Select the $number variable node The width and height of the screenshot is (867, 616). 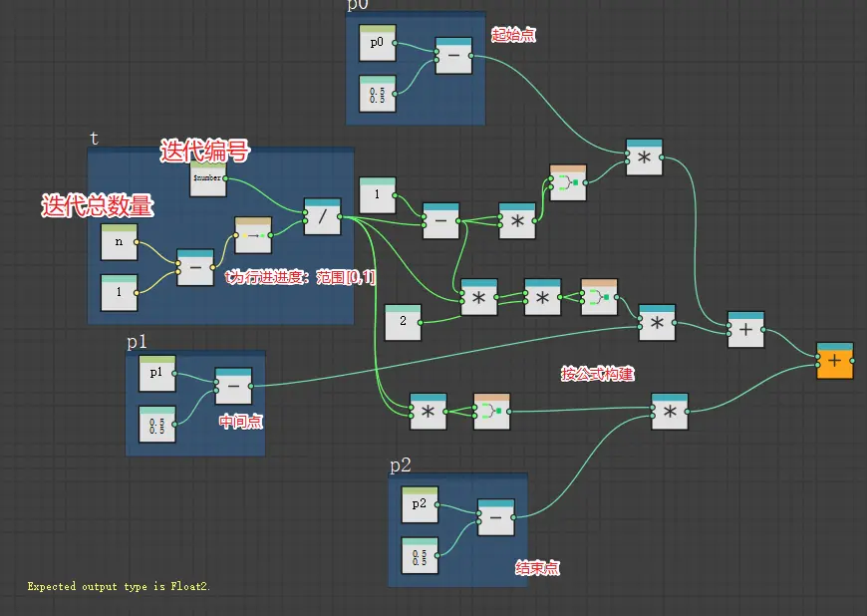(x=208, y=178)
